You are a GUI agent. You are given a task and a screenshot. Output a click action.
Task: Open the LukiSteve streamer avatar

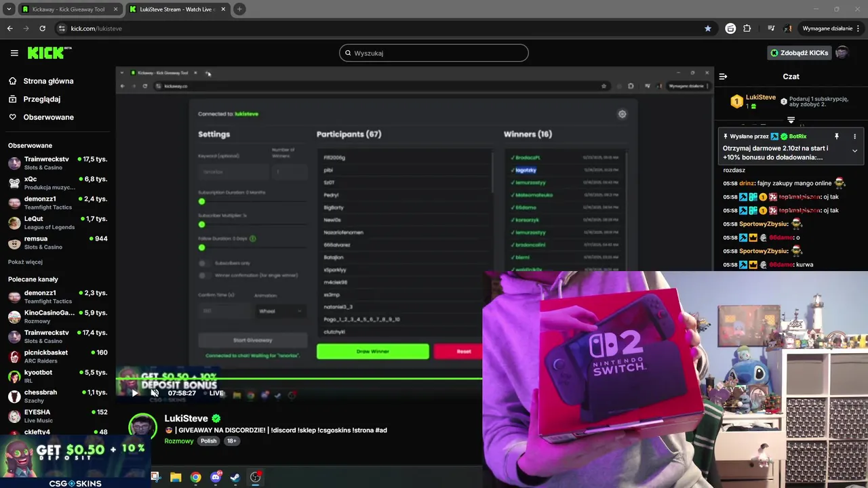pos(143,428)
